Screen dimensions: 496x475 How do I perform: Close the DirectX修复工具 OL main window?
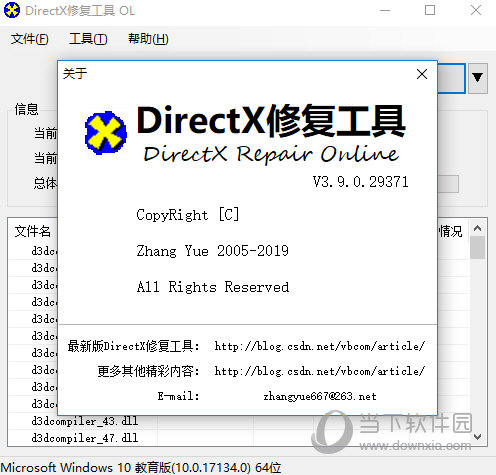coord(476,10)
